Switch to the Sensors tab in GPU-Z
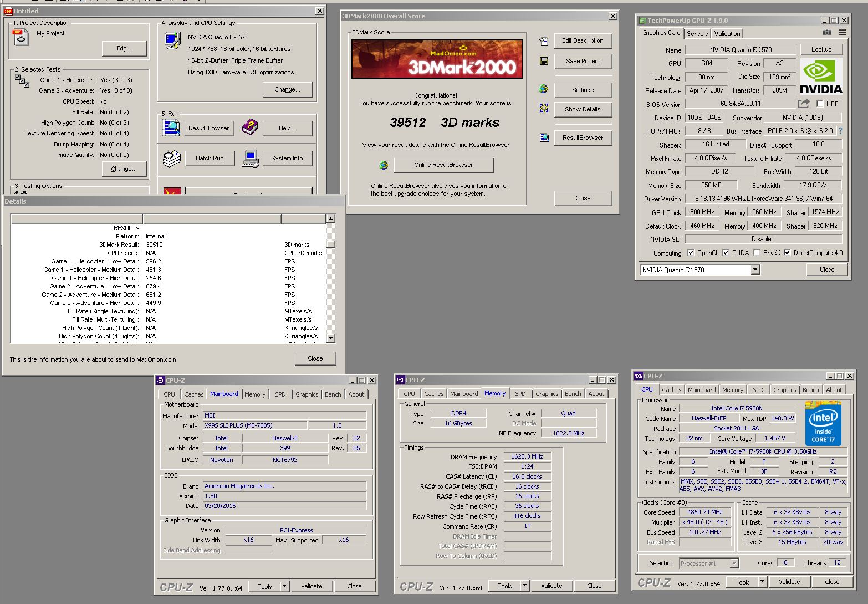868x604 pixels. pos(697,34)
